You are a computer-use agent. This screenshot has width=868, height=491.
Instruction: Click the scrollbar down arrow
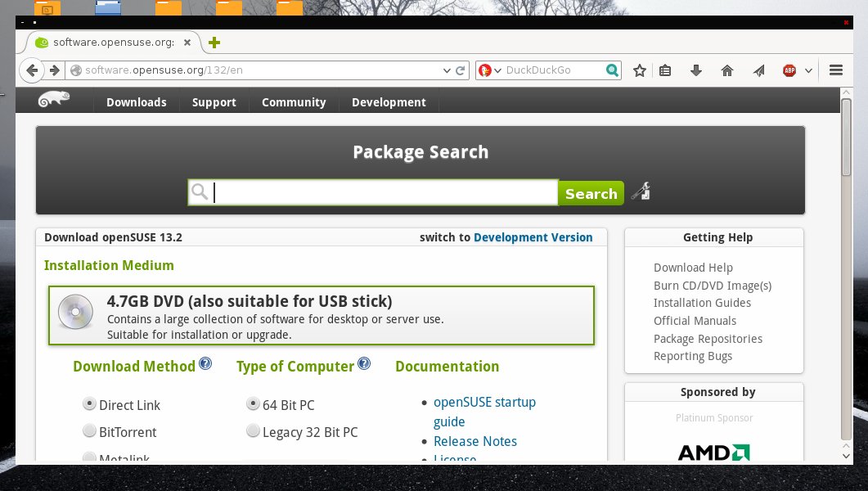[846, 456]
